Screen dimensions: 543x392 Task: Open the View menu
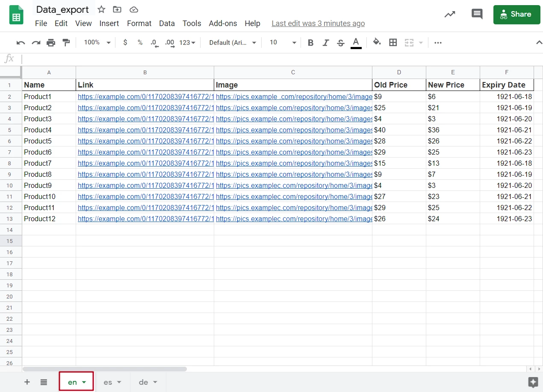(83, 23)
